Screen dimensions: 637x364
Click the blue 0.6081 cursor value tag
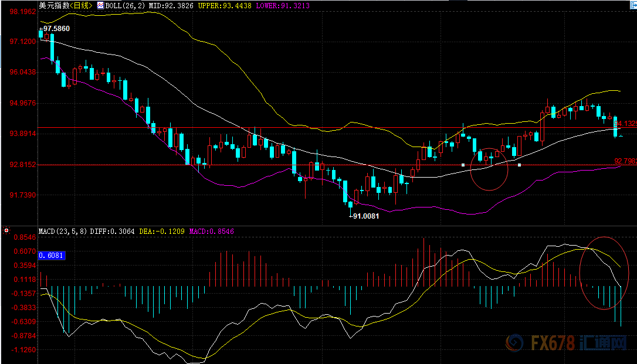click(x=52, y=256)
